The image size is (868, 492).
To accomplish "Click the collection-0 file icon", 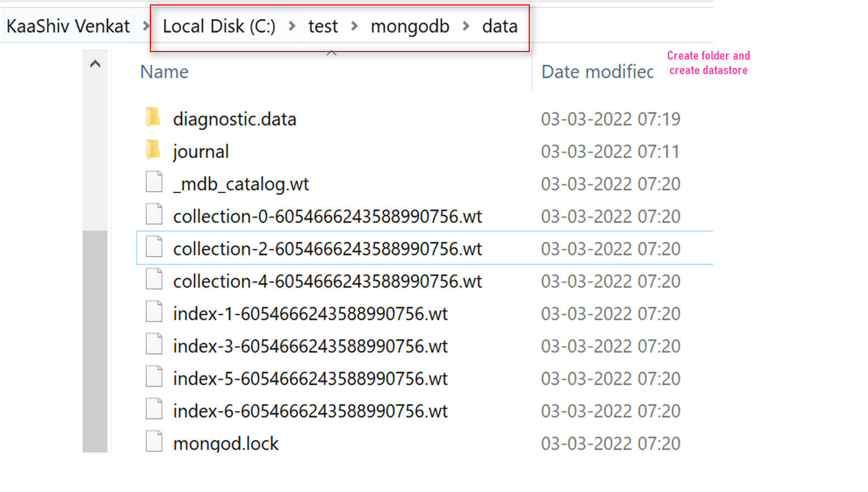I will pyautogui.click(x=154, y=214).
